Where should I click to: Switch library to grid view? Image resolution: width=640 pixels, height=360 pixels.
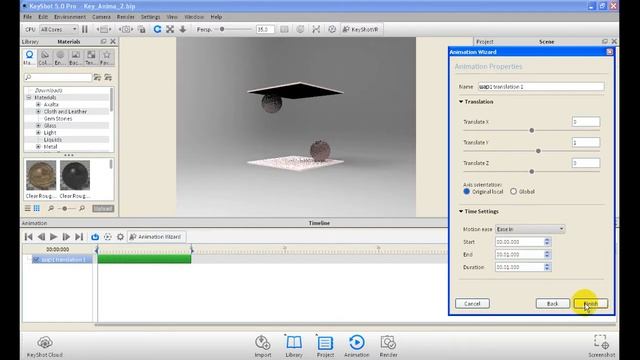point(37,209)
